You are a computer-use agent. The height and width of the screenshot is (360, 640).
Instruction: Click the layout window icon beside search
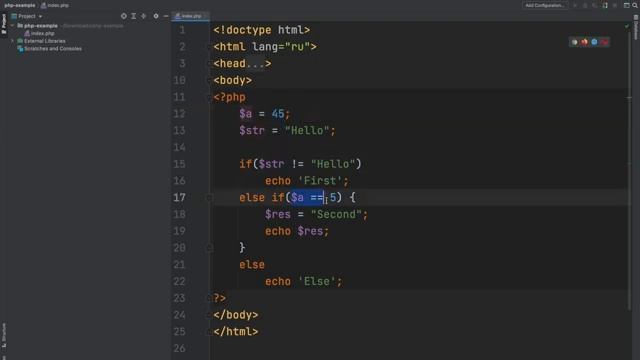(x=627, y=5)
